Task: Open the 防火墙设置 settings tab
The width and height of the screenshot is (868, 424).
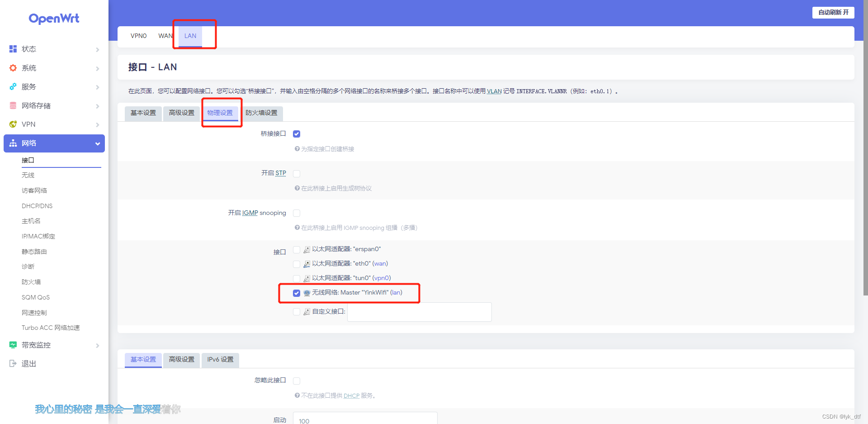Action: [262, 113]
